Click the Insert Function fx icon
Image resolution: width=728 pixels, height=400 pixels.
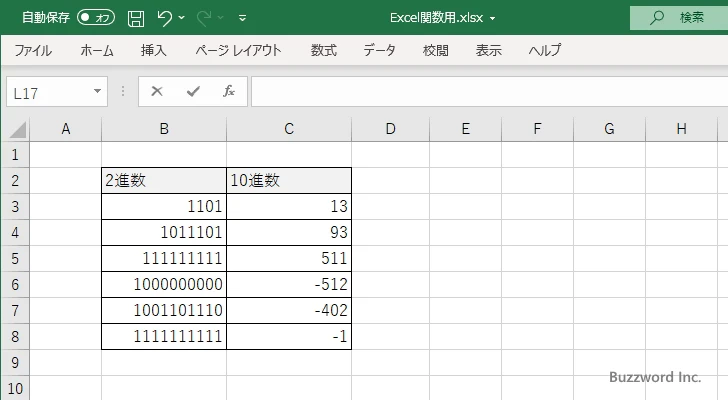[x=229, y=91]
